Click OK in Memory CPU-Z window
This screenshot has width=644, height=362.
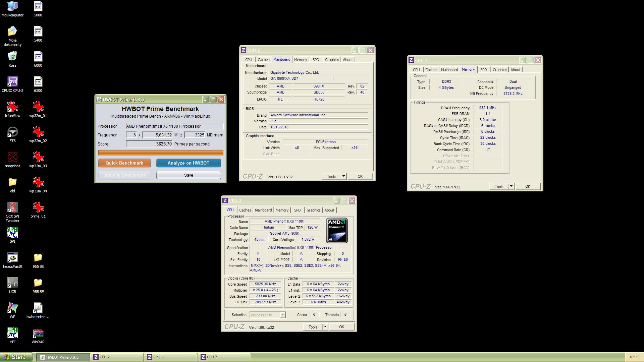point(528,186)
